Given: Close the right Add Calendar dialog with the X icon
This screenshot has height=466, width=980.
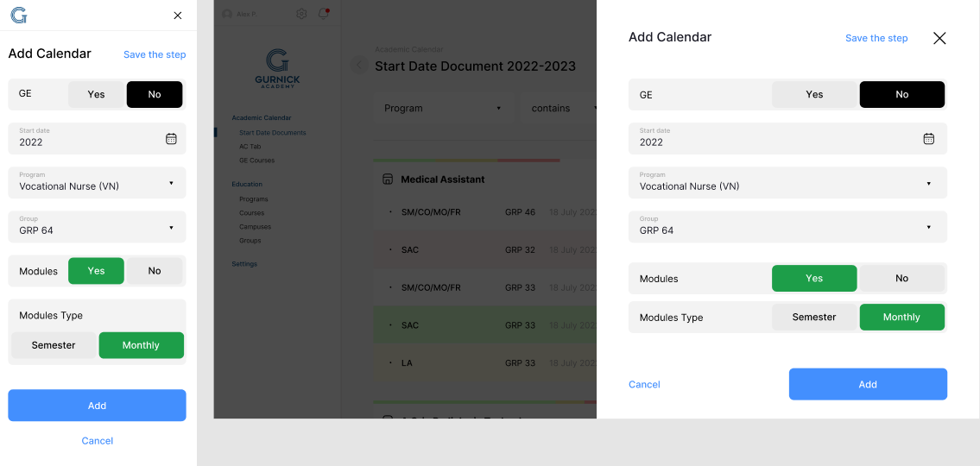Looking at the screenshot, I should click(x=939, y=38).
